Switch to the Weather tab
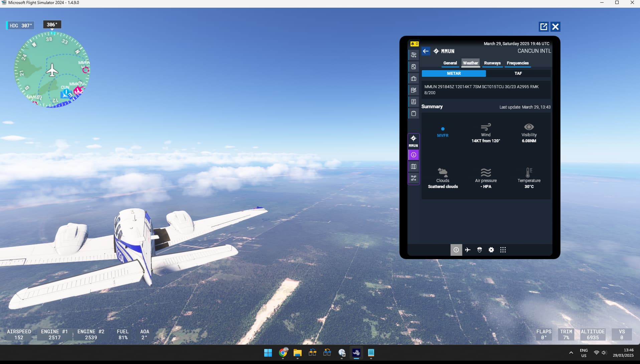This screenshot has height=364, width=640. (470, 63)
